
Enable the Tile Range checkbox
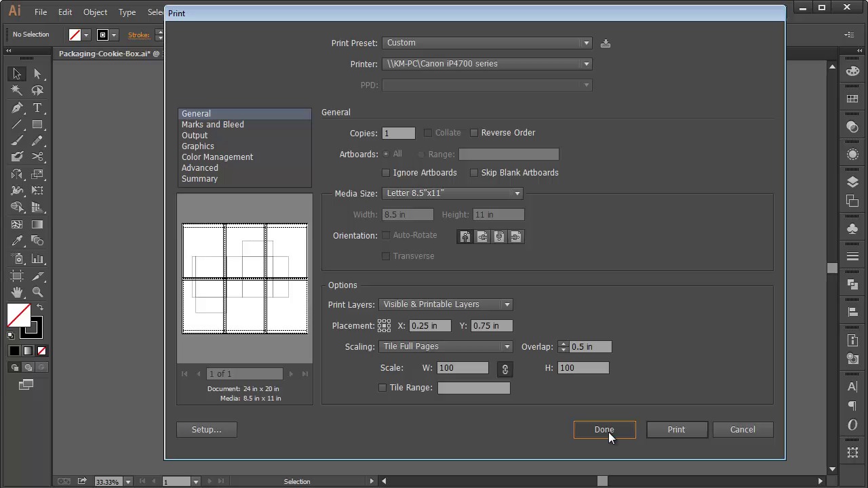382,388
